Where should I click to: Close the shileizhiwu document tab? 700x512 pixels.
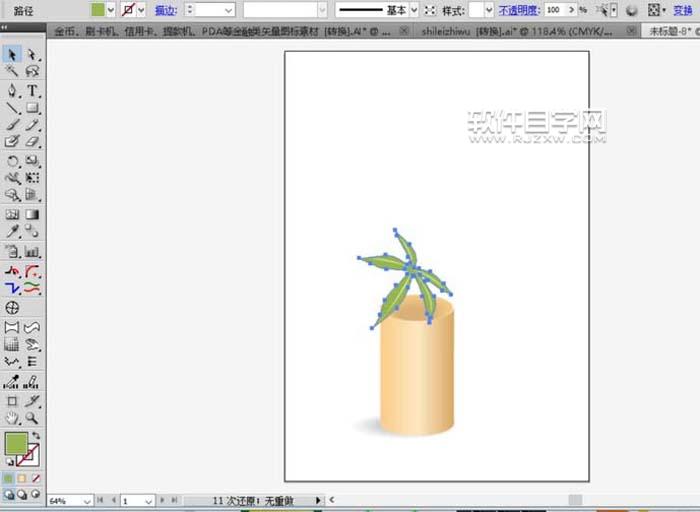pos(631,31)
